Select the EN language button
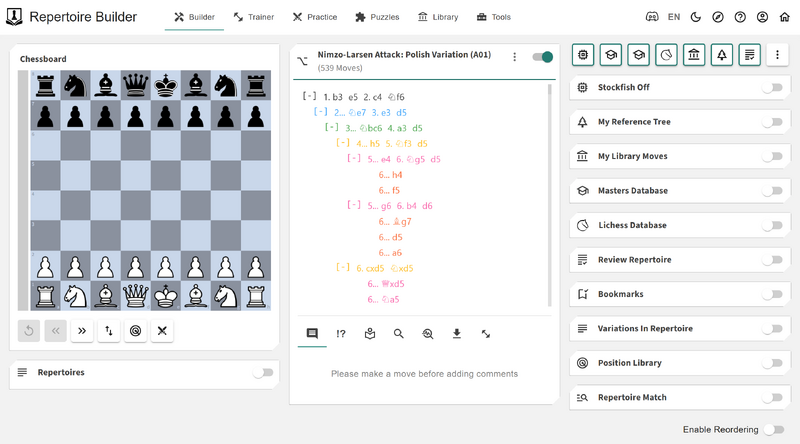 [674, 17]
